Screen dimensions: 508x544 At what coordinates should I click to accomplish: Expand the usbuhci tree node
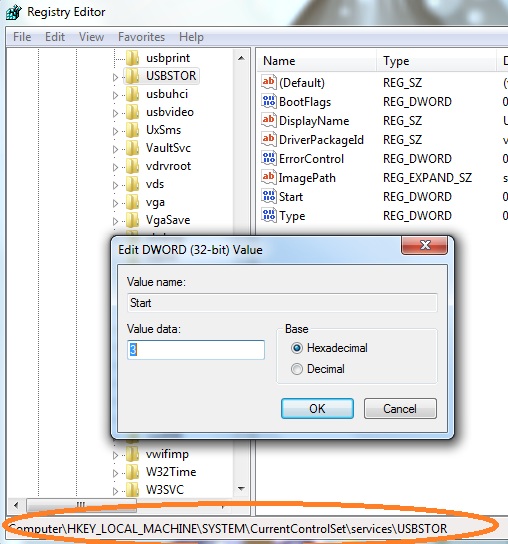pos(116,95)
